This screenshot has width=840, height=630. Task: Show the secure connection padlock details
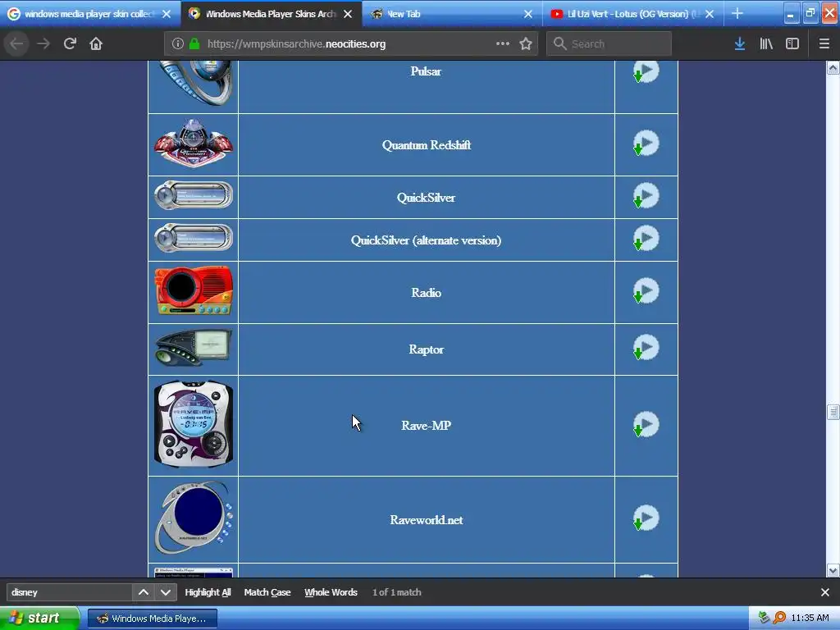coord(194,44)
